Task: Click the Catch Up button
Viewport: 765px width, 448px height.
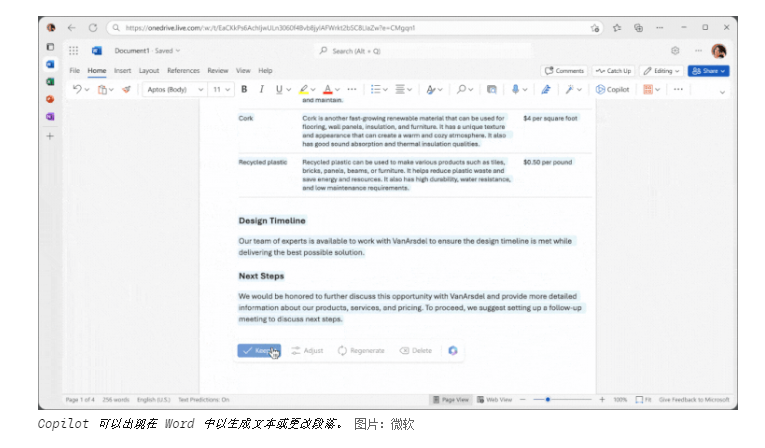Action: point(614,71)
